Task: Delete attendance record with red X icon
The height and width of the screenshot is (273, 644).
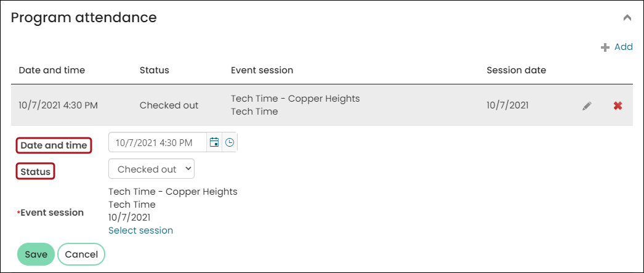Action: pos(618,105)
